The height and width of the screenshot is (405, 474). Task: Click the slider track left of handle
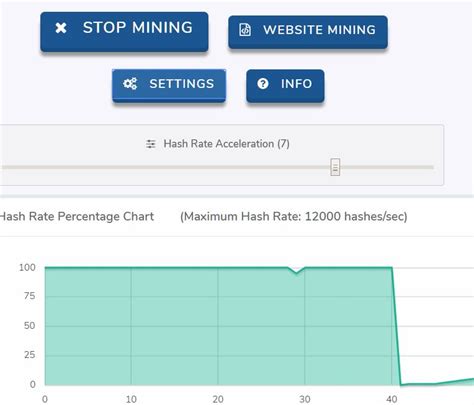coord(165,167)
